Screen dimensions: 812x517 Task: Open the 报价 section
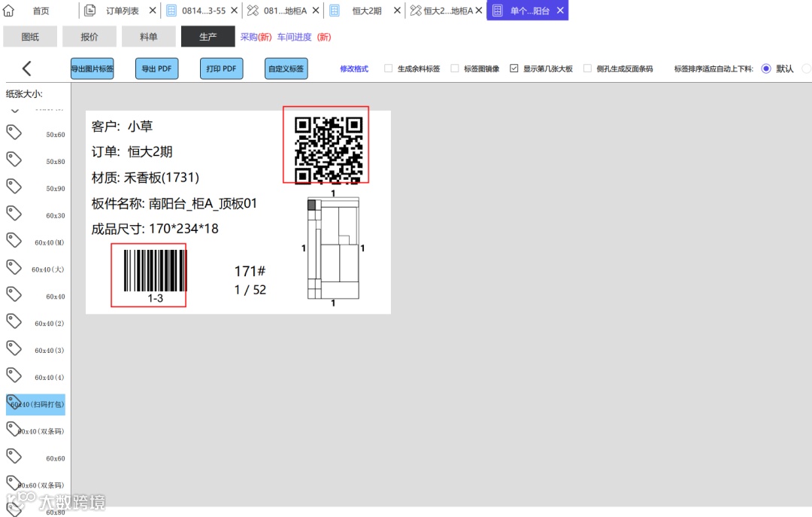click(x=89, y=37)
